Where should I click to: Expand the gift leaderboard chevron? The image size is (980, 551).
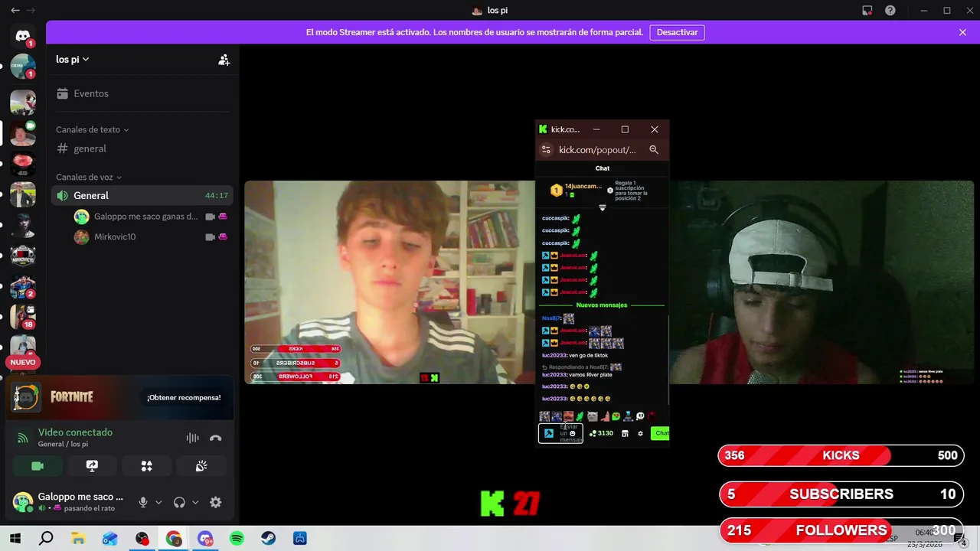(603, 208)
